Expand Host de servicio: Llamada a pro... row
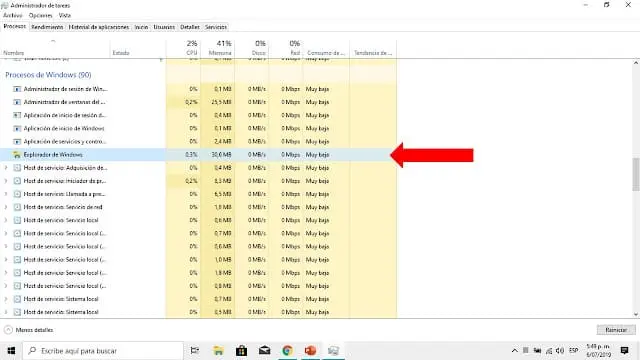640x360 pixels. (6, 194)
